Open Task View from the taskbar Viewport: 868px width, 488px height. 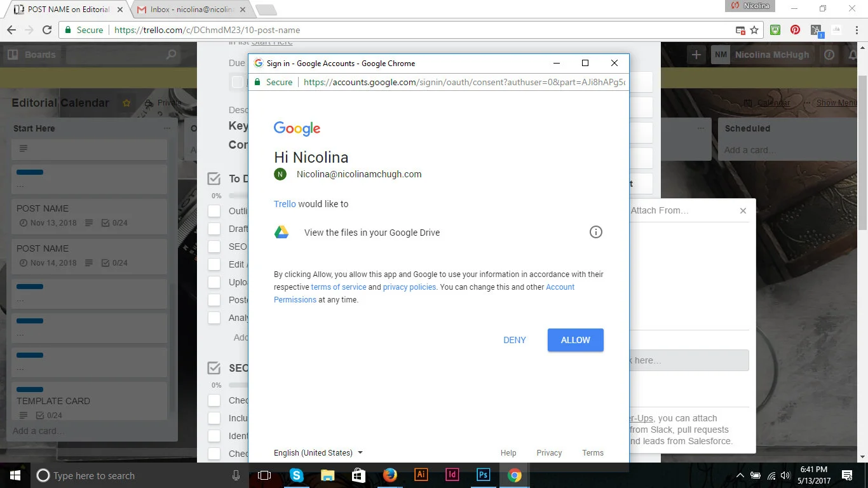264,475
